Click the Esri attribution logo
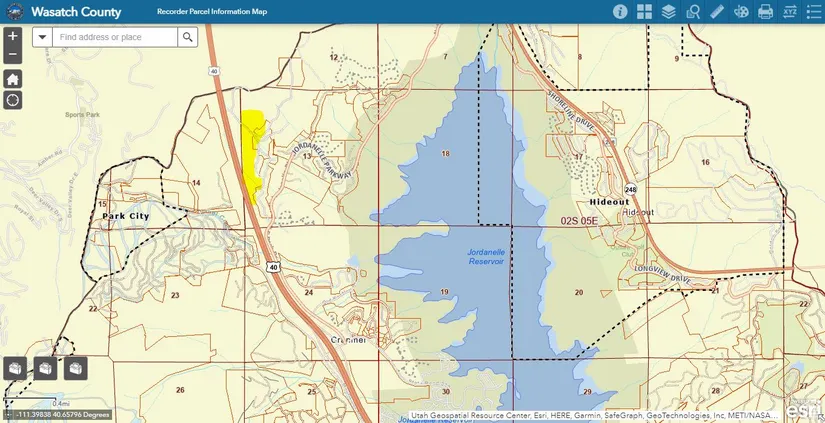Image resolution: width=825 pixels, height=423 pixels. (x=803, y=410)
